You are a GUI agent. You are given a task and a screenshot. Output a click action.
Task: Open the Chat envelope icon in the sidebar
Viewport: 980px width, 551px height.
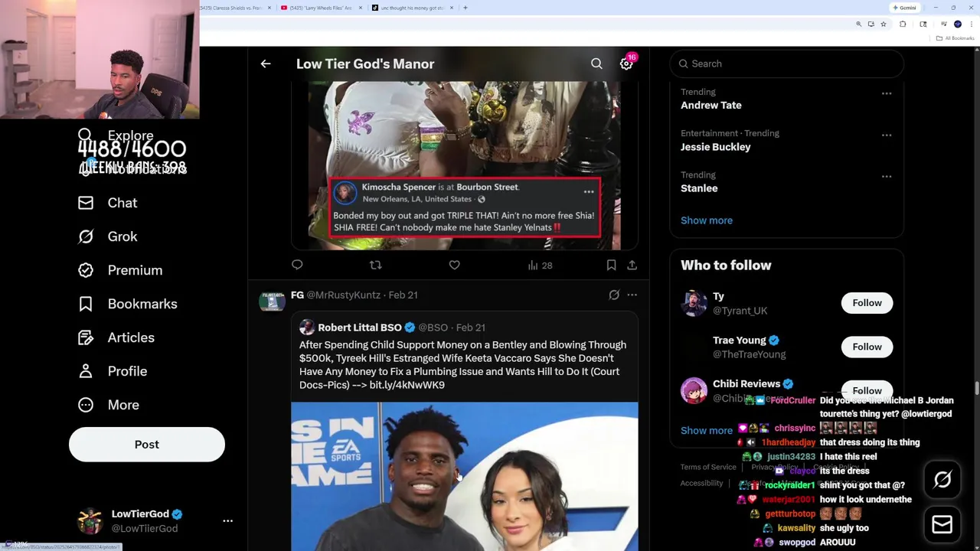86,203
